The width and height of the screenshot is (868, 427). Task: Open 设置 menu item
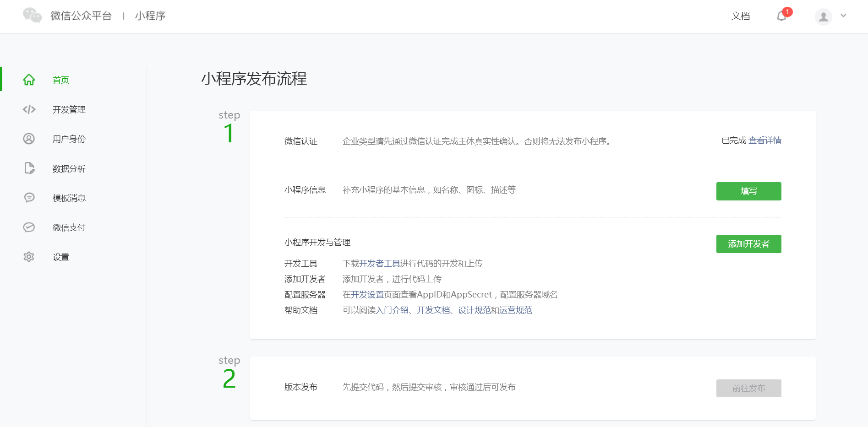coord(61,257)
